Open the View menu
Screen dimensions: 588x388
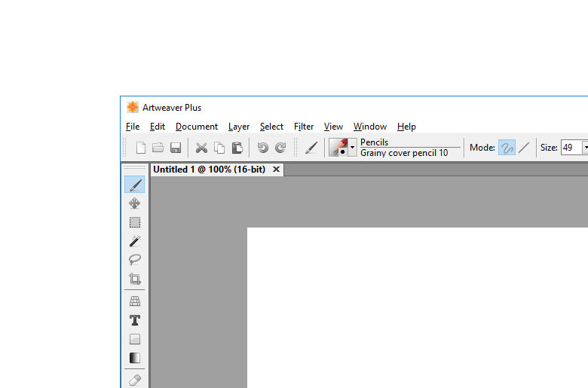[333, 127]
